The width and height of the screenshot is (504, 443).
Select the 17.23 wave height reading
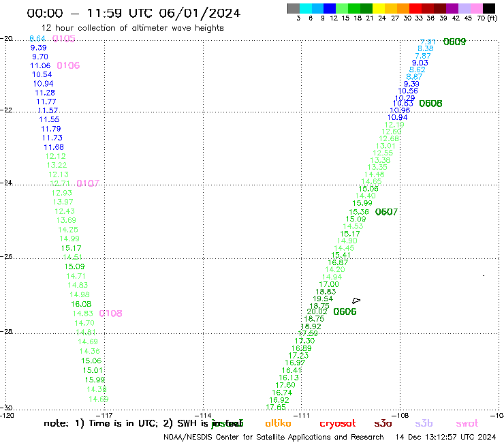[298, 356]
